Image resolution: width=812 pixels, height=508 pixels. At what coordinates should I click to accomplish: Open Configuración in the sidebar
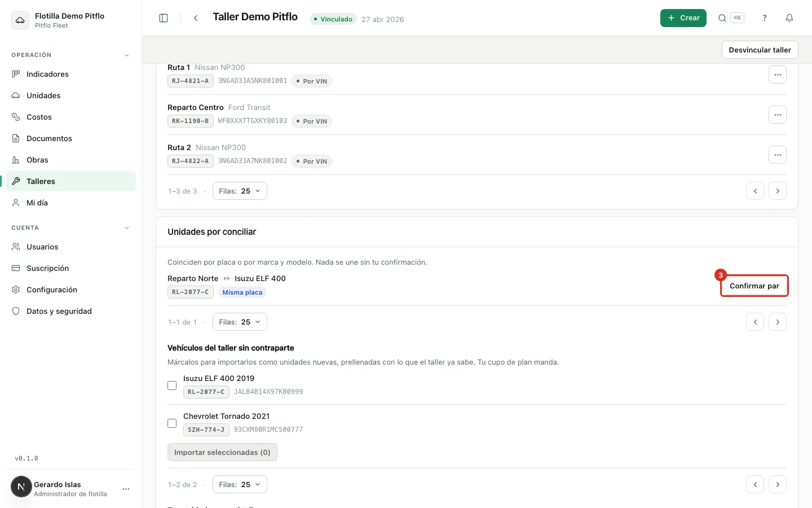71,290
